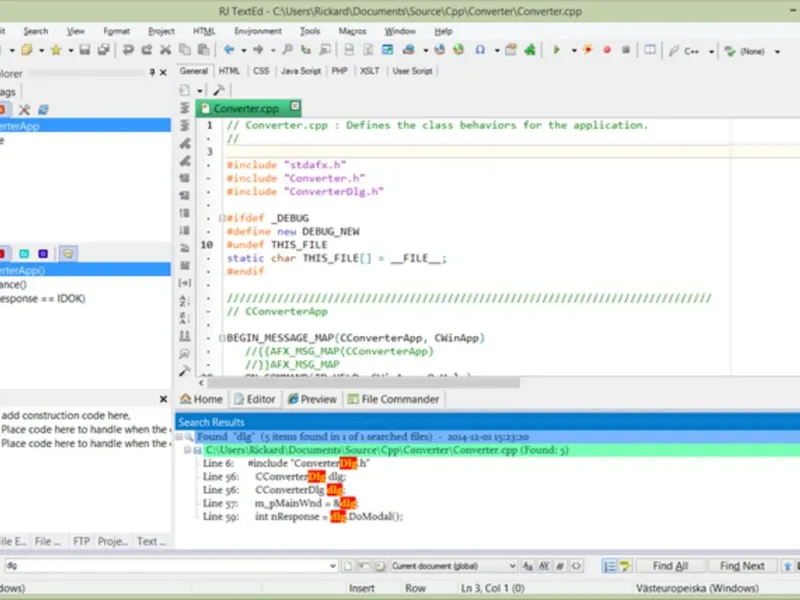Switch to the Java Script toolbar tab
The height and width of the screenshot is (600, 800).
(x=301, y=71)
